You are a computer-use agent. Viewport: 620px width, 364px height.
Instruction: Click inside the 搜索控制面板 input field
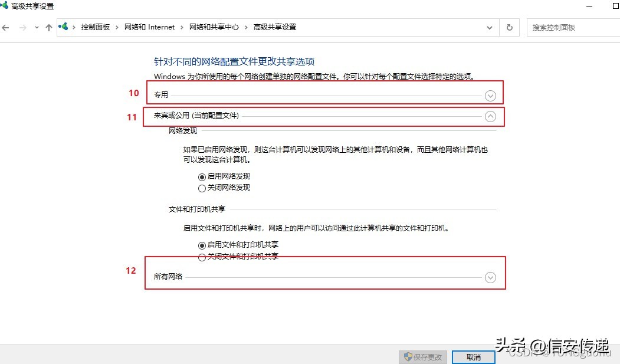[x=566, y=27]
